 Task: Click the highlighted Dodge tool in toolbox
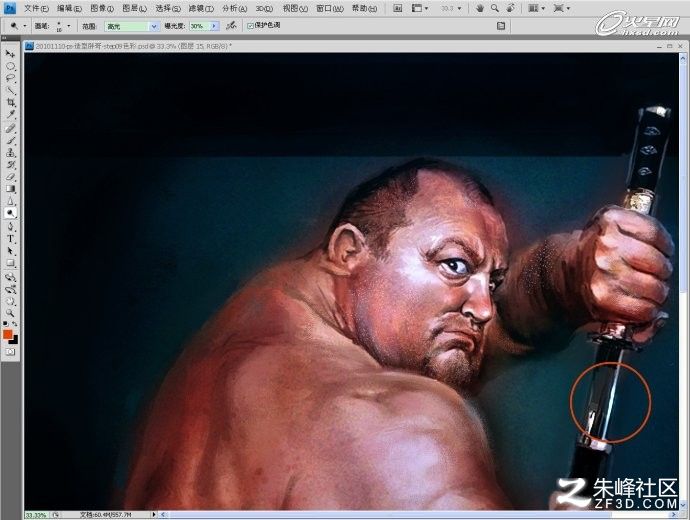(x=11, y=213)
